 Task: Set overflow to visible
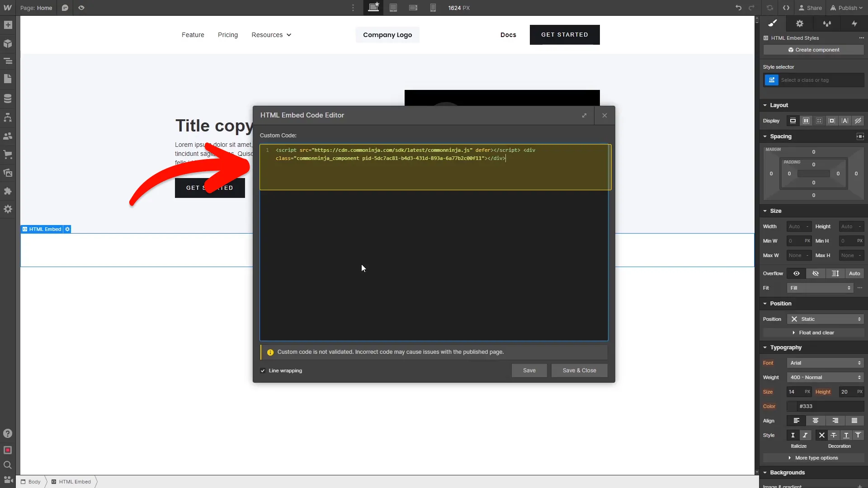(797, 273)
